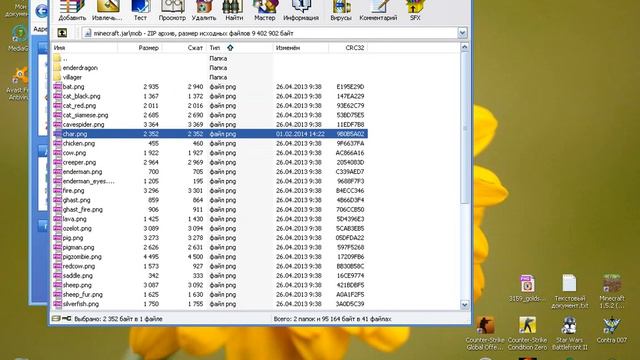Select the saddle.png file
The image size is (640, 360).
tap(210, 276)
